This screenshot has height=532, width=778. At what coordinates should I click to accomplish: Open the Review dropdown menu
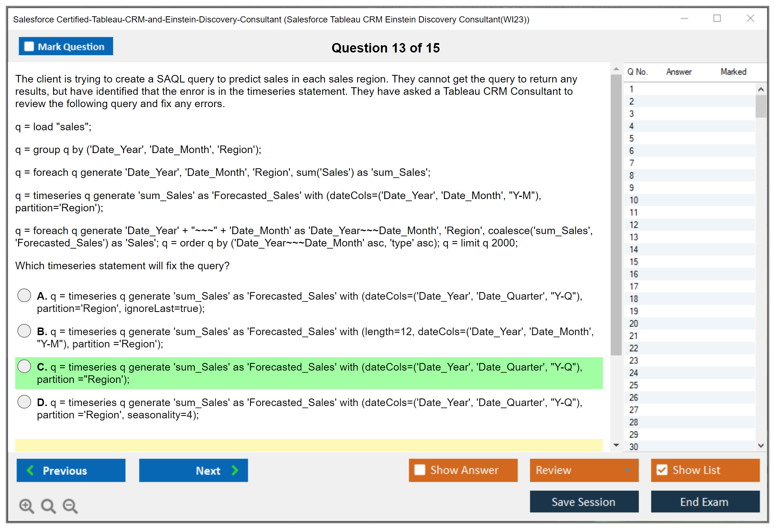584,470
